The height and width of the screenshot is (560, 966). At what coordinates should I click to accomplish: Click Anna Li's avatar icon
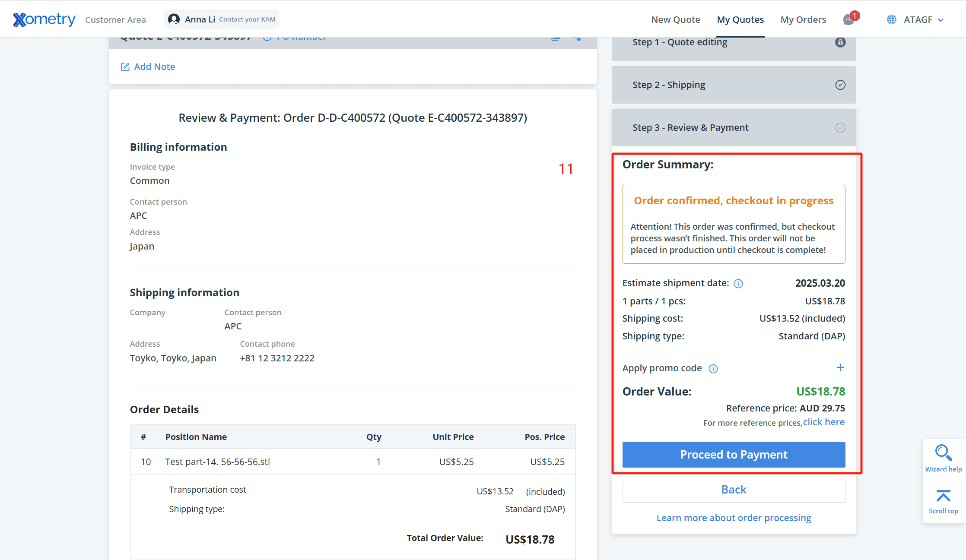point(174,19)
